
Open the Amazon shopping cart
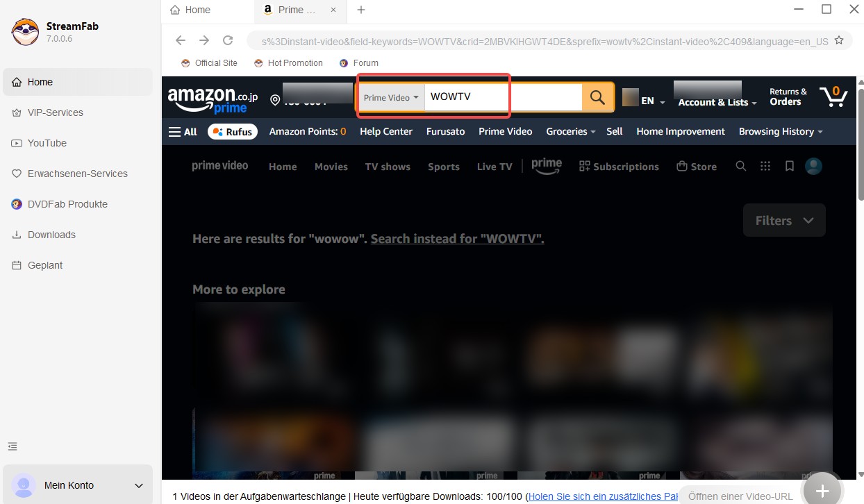tap(833, 97)
